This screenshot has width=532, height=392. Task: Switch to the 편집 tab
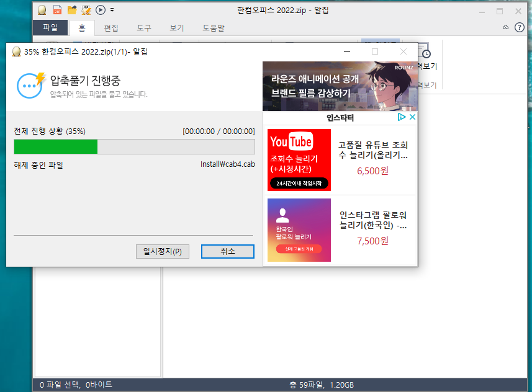pyautogui.click(x=111, y=28)
